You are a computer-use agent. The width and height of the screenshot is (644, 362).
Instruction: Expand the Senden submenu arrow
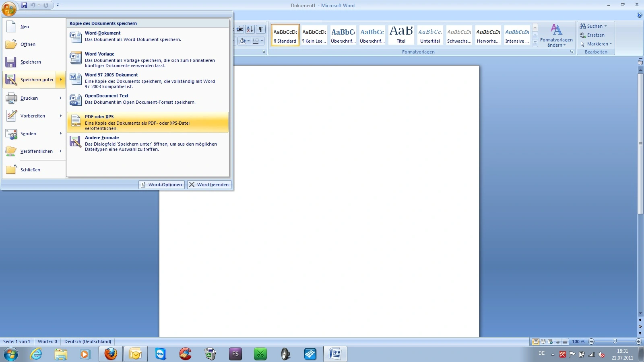[61, 134]
